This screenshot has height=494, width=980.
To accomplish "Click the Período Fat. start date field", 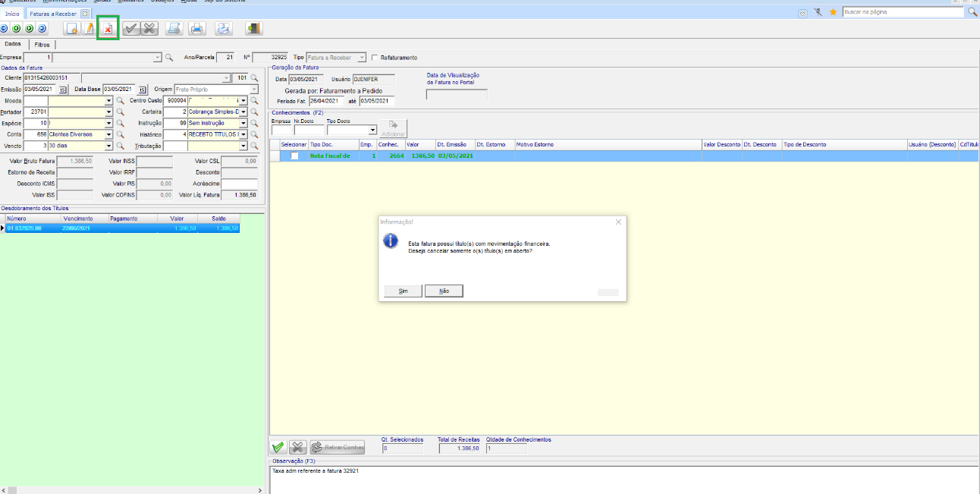I will 327,101.
